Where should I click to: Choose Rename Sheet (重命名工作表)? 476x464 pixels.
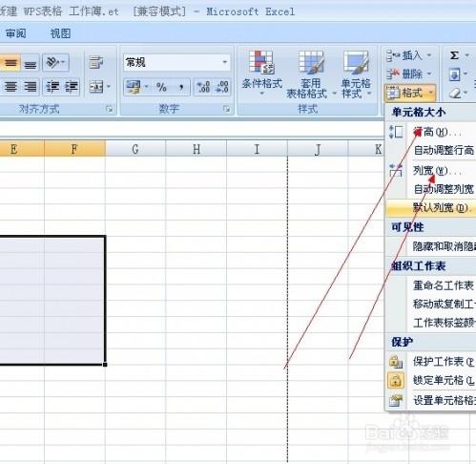[x=431, y=285]
